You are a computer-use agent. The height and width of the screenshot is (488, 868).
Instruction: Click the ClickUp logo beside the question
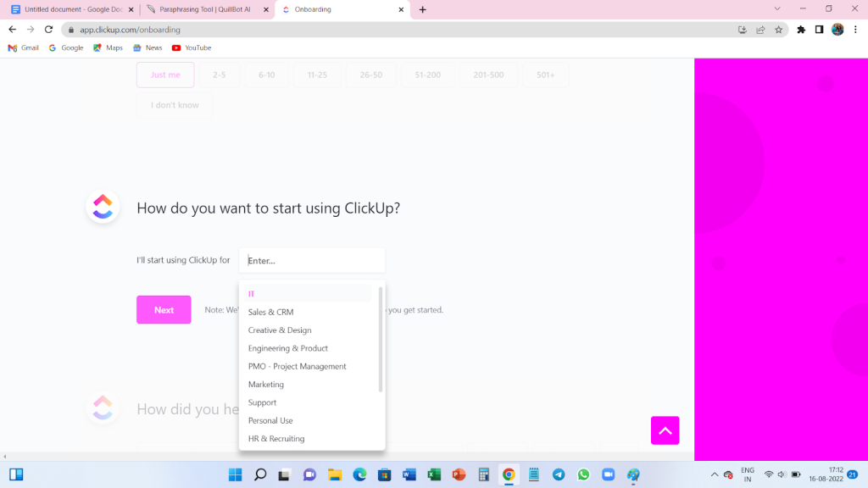103,207
